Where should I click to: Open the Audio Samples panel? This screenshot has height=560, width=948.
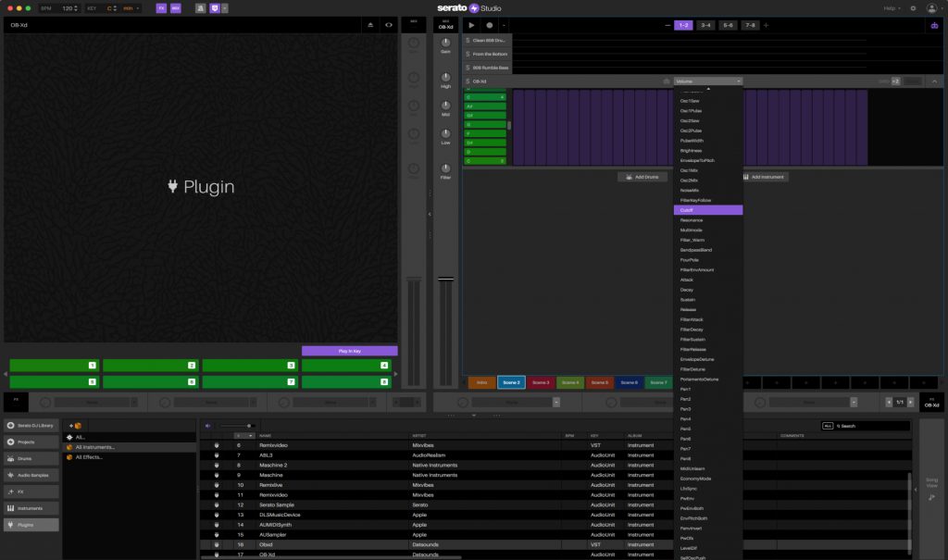coord(30,475)
